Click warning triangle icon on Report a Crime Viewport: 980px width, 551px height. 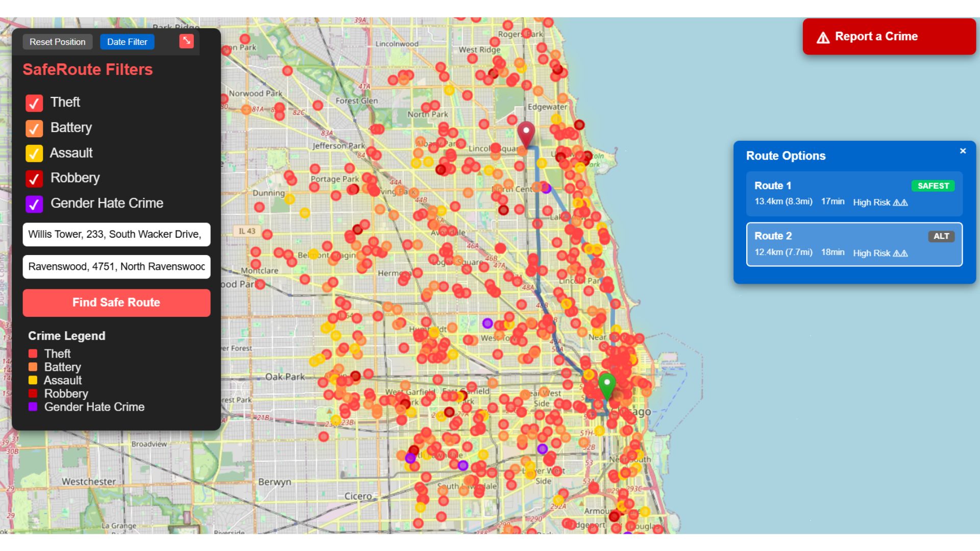coord(823,37)
